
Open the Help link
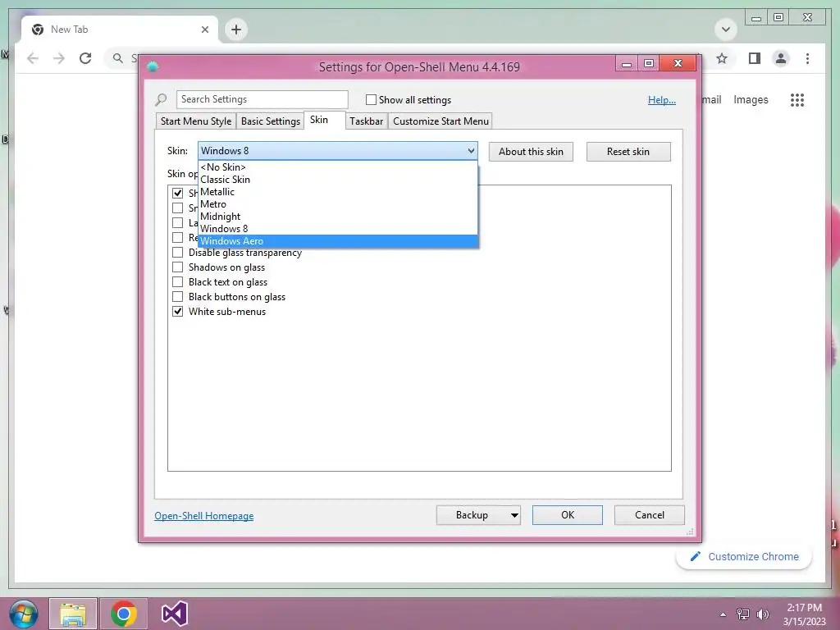[662, 99]
